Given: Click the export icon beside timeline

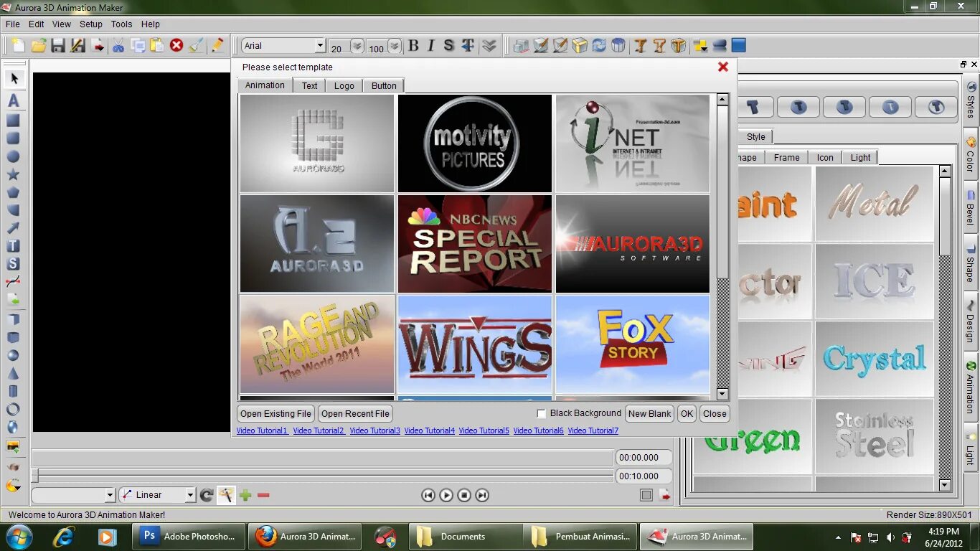Looking at the screenshot, I should click(x=664, y=495).
